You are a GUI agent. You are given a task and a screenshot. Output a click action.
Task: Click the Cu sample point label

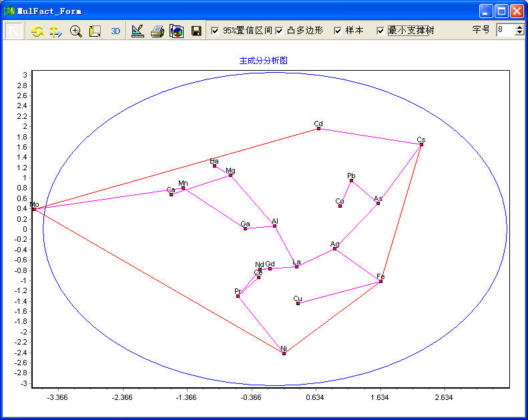pyautogui.click(x=298, y=298)
